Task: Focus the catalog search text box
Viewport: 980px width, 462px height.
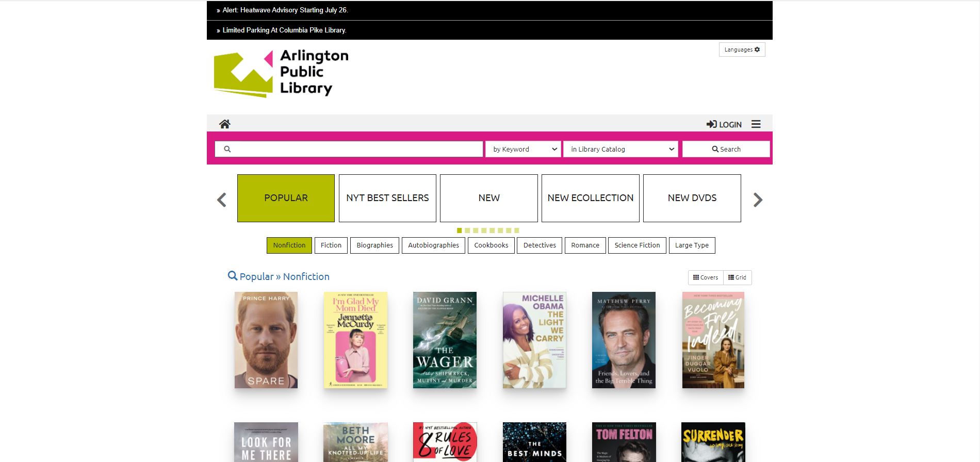Action: [349, 149]
